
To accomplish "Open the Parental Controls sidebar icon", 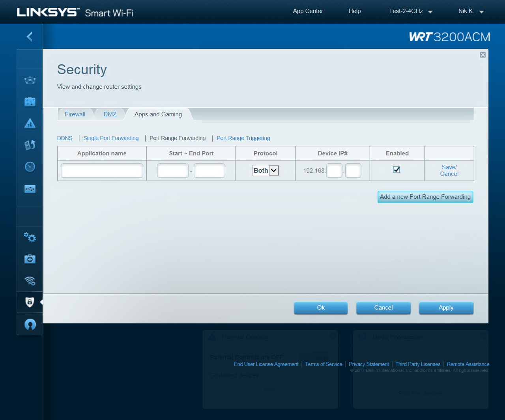I will tap(30, 123).
